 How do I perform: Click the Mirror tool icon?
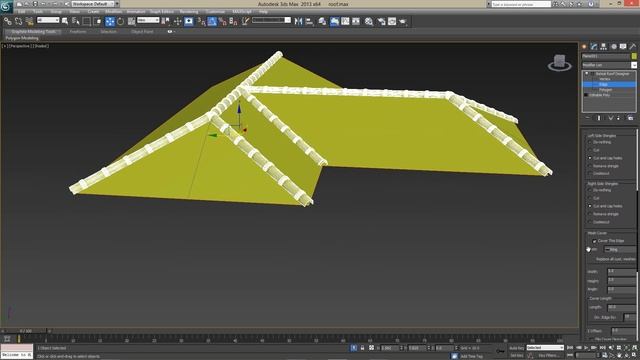point(298,21)
